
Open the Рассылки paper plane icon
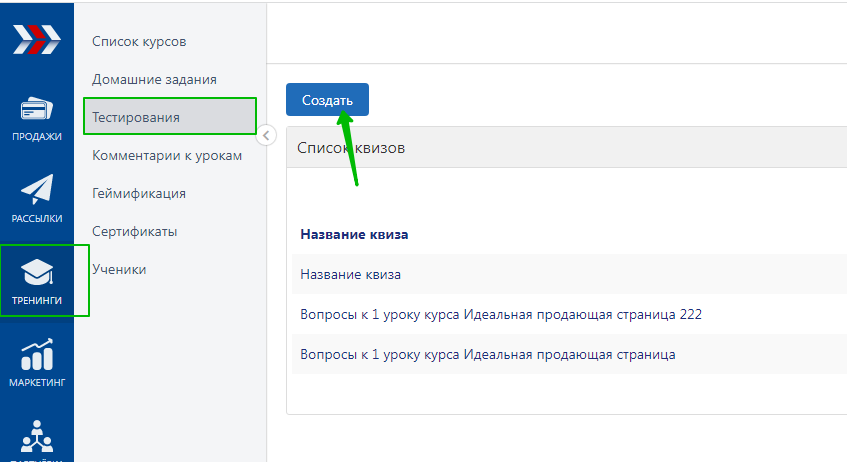[37, 192]
